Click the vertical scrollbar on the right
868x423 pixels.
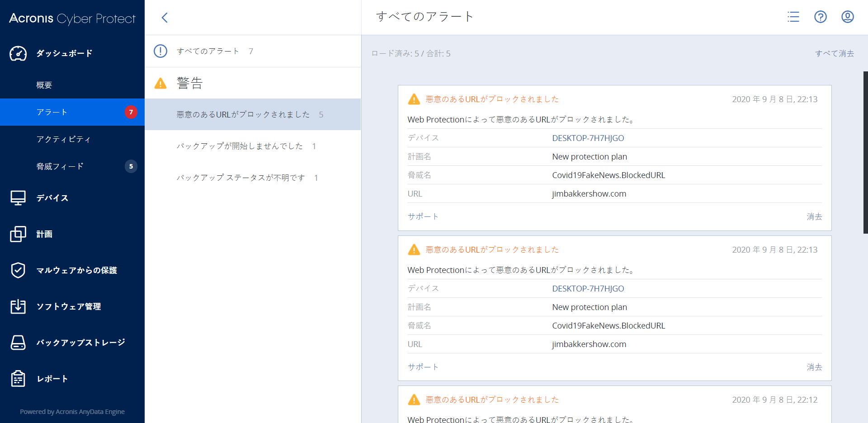click(x=865, y=152)
